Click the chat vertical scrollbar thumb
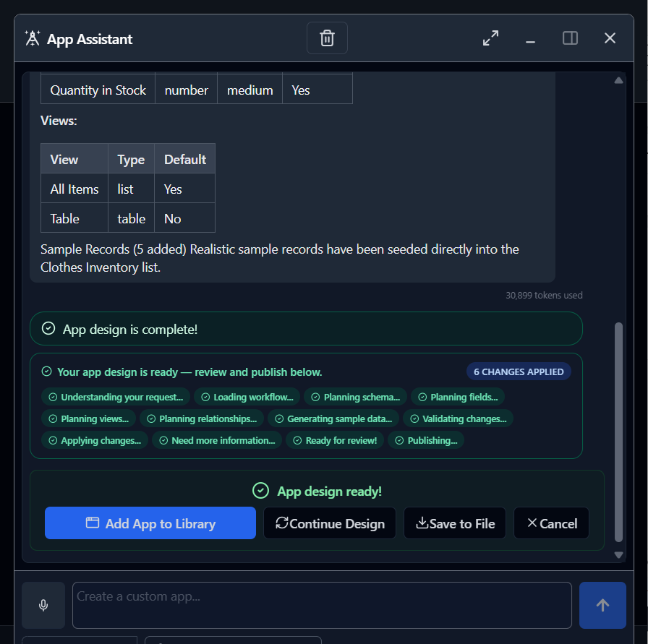Screen dimensions: 648x644 (618, 432)
